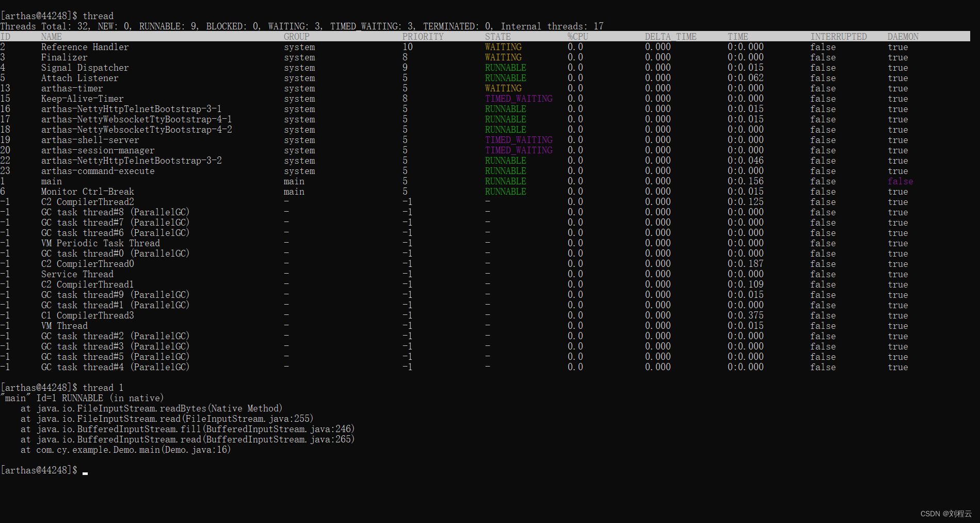Select the 'Service Thread' name
The image size is (980, 523).
pos(77,274)
